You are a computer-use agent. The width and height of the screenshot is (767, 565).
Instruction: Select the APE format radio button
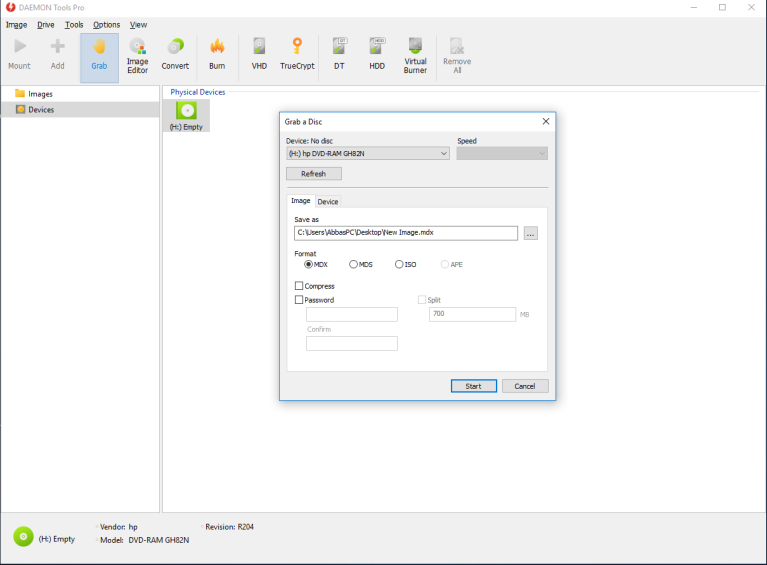tap(445, 264)
